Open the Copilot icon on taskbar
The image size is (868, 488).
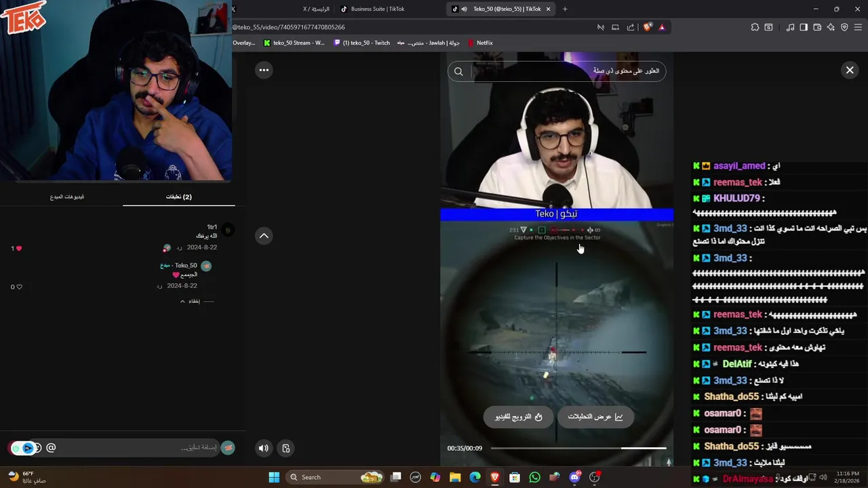[435, 477]
